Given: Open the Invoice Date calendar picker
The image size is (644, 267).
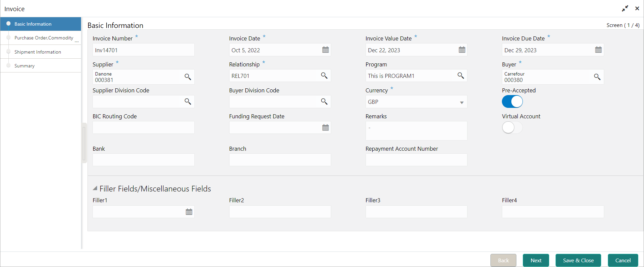Looking at the screenshot, I should [x=325, y=50].
